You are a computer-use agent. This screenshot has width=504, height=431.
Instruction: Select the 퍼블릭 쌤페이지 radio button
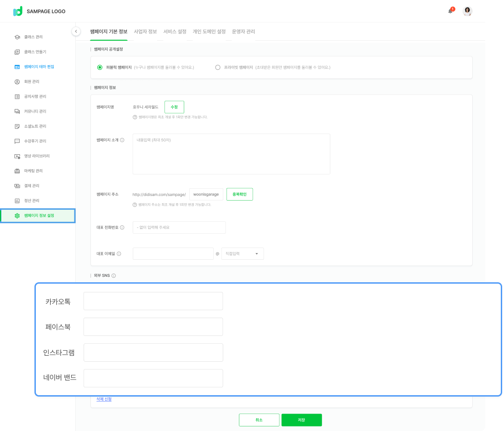pos(100,67)
